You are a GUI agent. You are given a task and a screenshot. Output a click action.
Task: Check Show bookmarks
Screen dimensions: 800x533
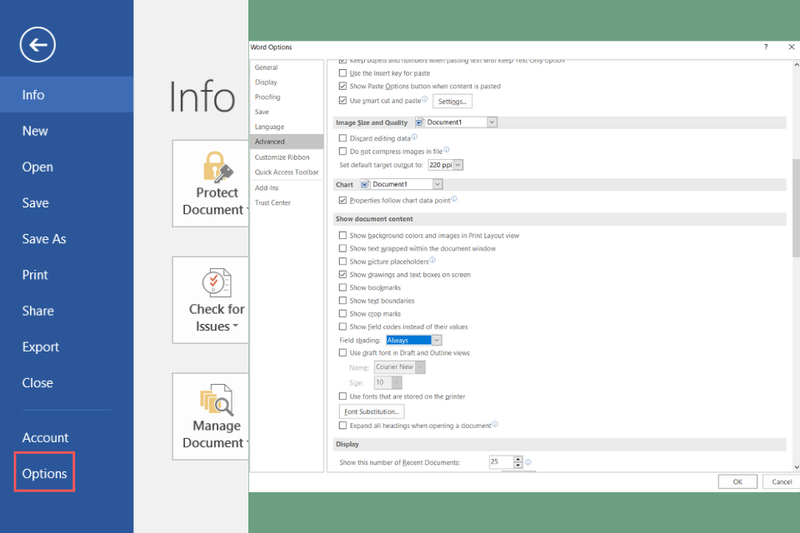pyautogui.click(x=343, y=288)
